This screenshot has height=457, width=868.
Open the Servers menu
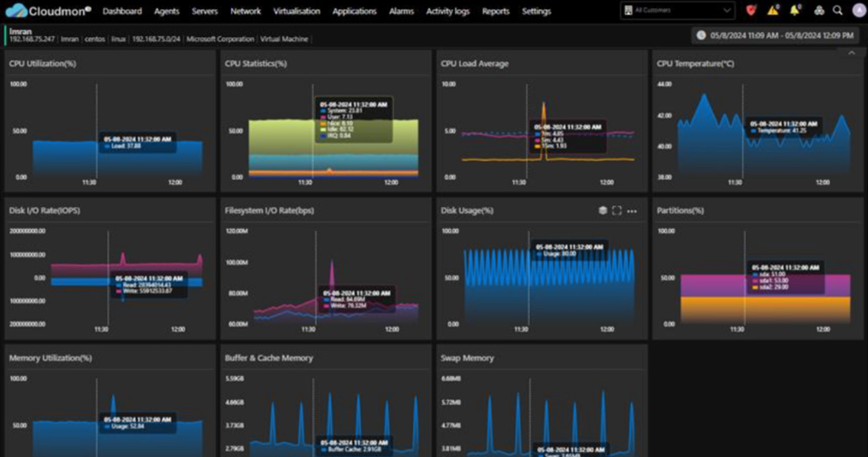pyautogui.click(x=205, y=11)
